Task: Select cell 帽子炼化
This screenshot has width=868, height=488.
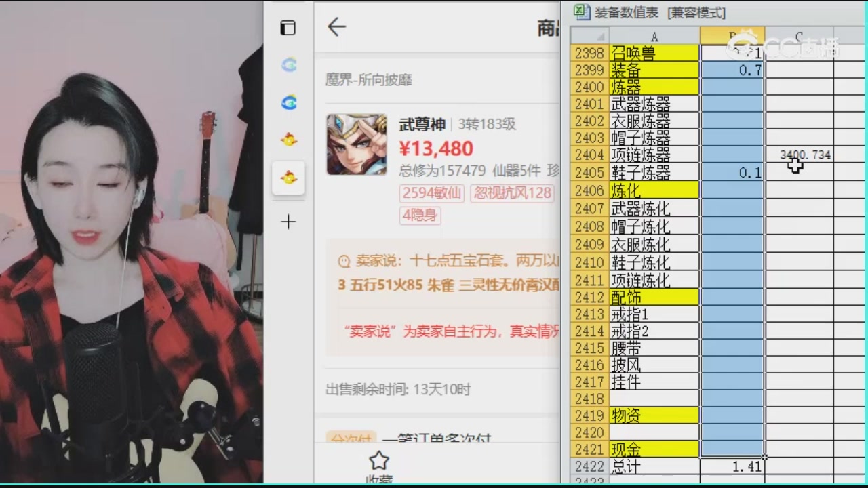Action: click(654, 226)
